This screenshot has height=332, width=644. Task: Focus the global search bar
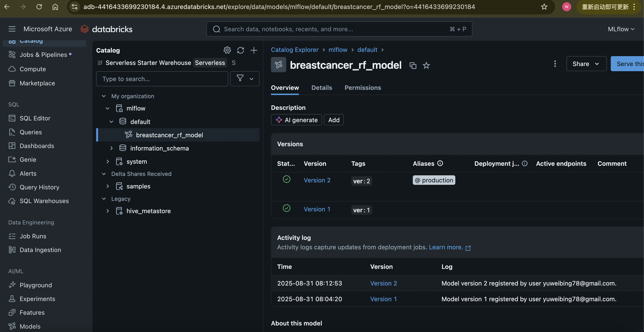[339, 29]
